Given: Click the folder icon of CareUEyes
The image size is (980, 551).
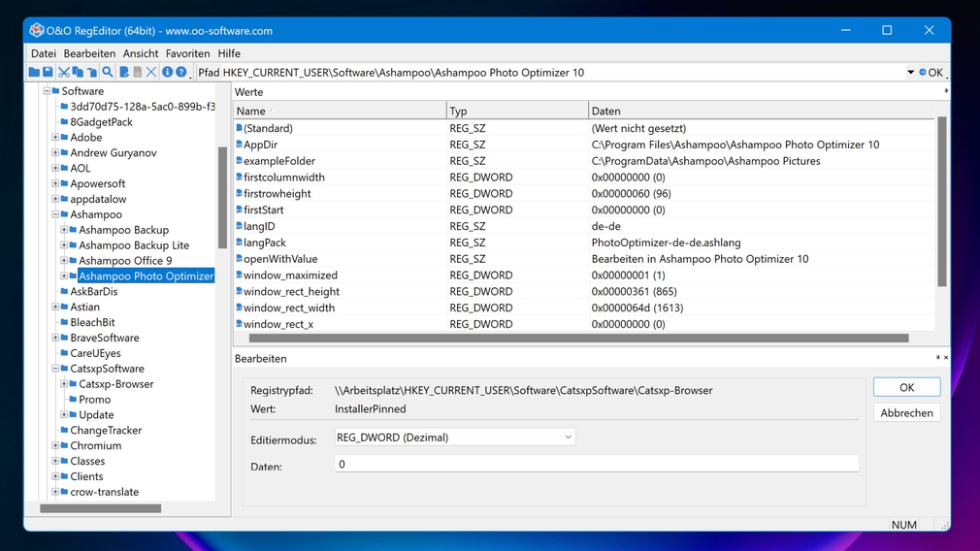Looking at the screenshot, I should click(x=64, y=353).
